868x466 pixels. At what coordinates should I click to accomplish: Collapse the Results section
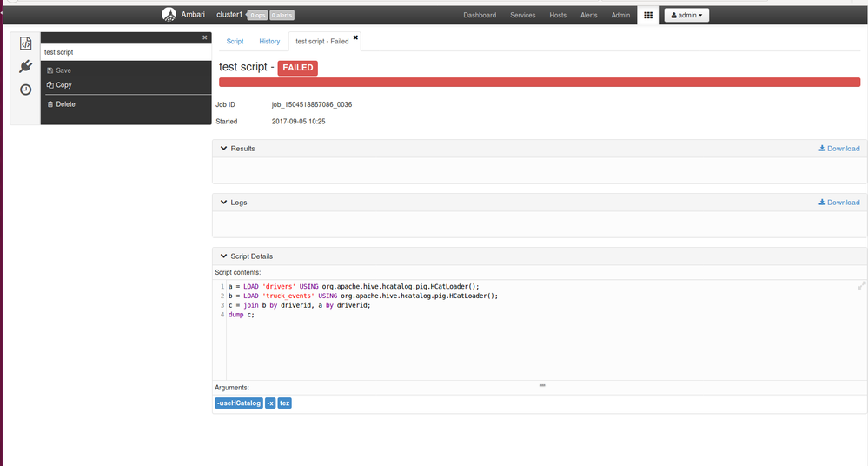point(223,149)
